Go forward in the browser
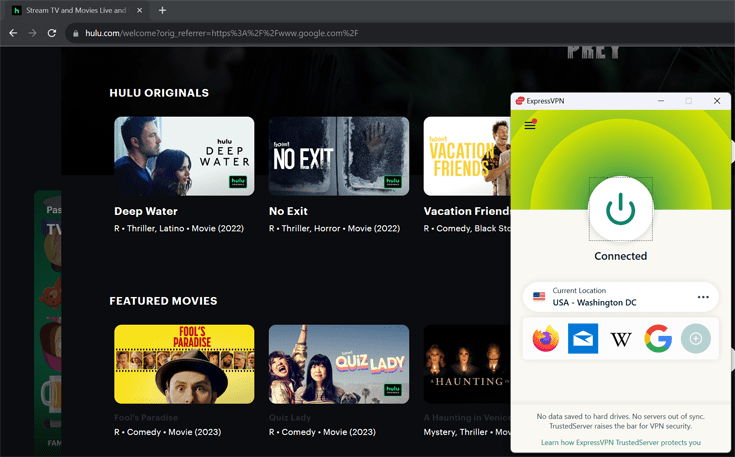 (x=32, y=33)
